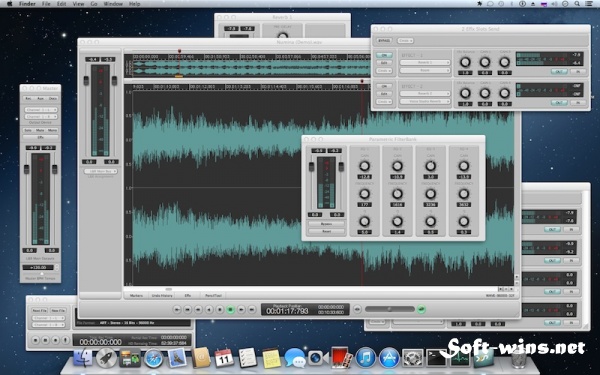Click Master BPM tempo field showing 120.00

pyautogui.click(x=38, y=267)
